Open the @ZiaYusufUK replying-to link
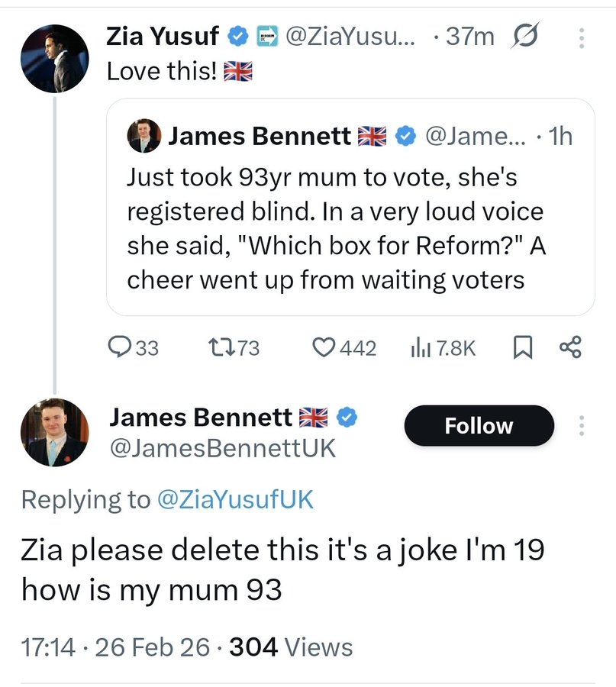The width and height of the screenshot is (616, 687). [235, 499]
